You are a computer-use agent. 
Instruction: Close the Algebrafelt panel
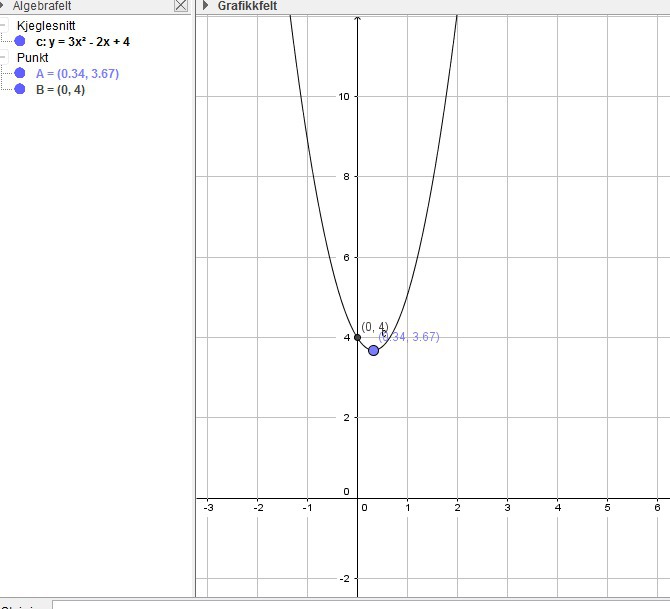coord(181,6)
